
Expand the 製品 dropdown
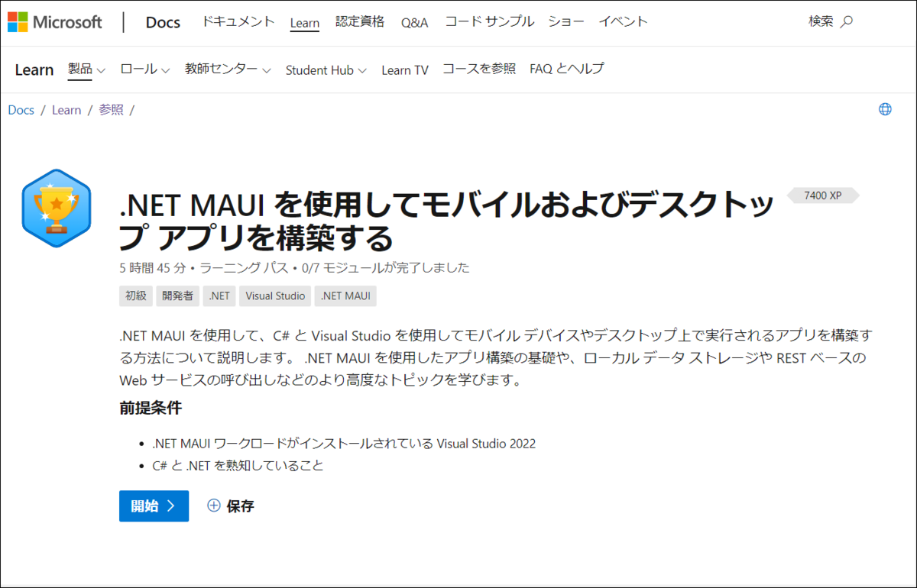coord(86,69)
